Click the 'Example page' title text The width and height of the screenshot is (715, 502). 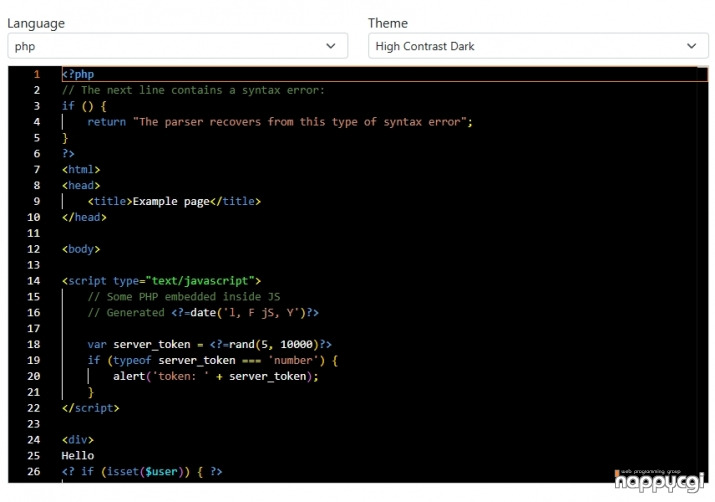[171, 202]
